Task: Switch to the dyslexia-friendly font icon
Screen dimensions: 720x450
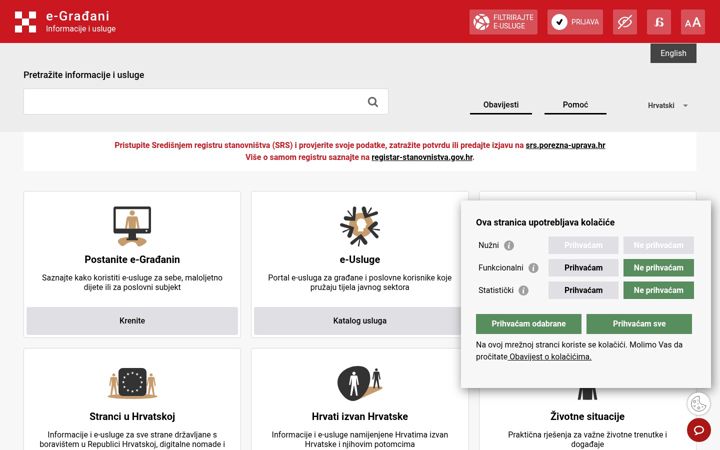Action: [x=658, y=22]
